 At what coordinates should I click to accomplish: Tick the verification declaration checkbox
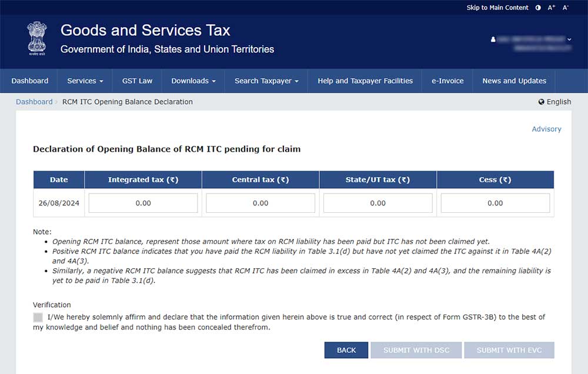coord(38,318)
